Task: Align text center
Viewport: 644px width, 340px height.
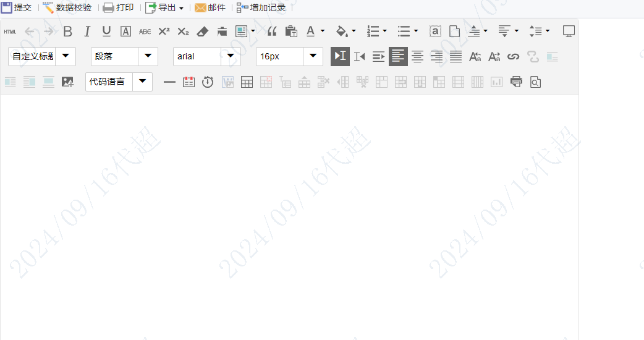Action: pyautogui.click(x=417, y=57)
